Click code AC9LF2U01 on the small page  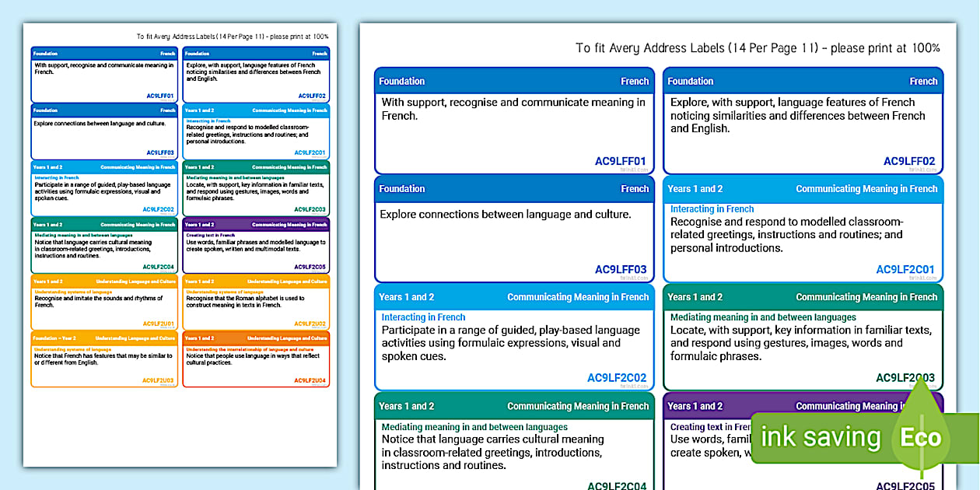tap(159, 324)
